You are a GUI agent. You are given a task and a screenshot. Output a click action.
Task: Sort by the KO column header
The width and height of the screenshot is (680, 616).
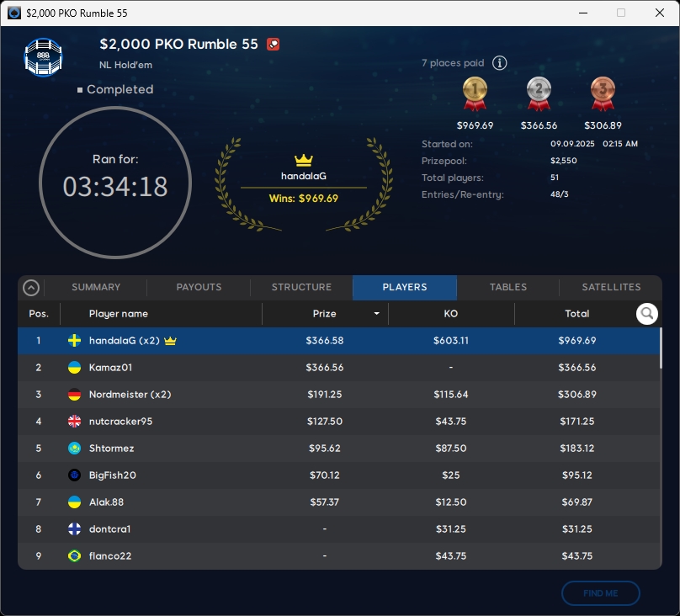pyautogui.click(x=450, y=314)
